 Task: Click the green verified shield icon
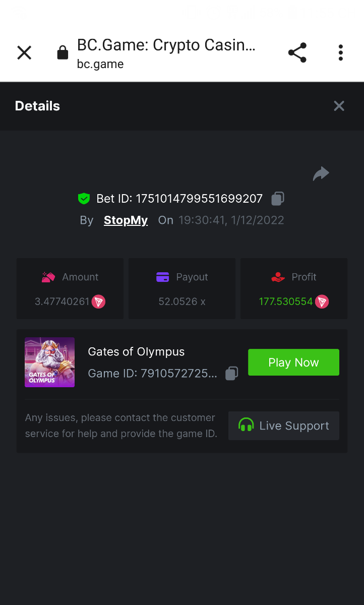(x=84, y=199)
